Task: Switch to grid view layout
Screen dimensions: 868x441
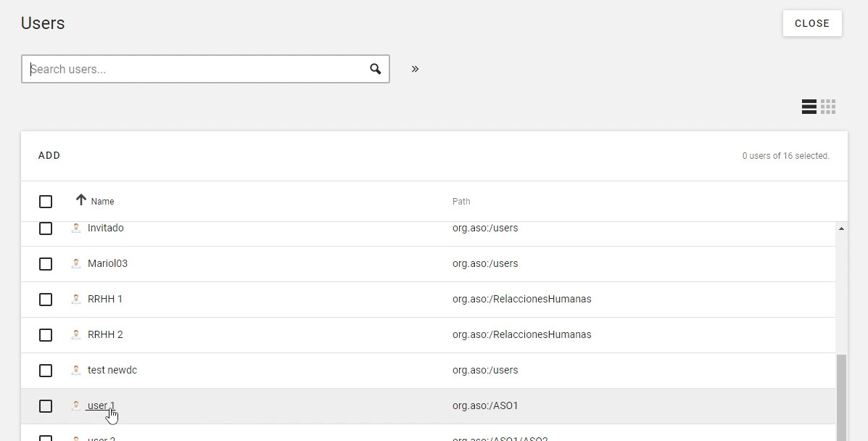Action: click(828, 107)
